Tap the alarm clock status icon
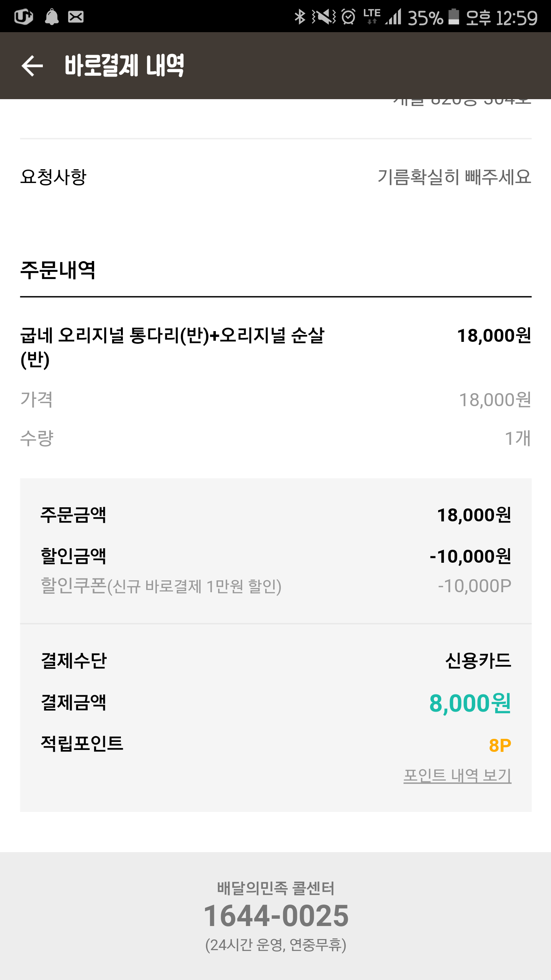 click(x=348, y=17)
